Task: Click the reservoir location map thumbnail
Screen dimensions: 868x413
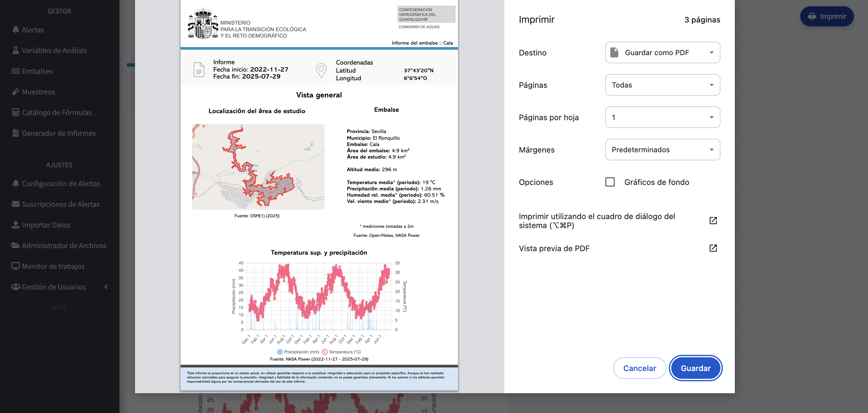Action: (258, 167)
